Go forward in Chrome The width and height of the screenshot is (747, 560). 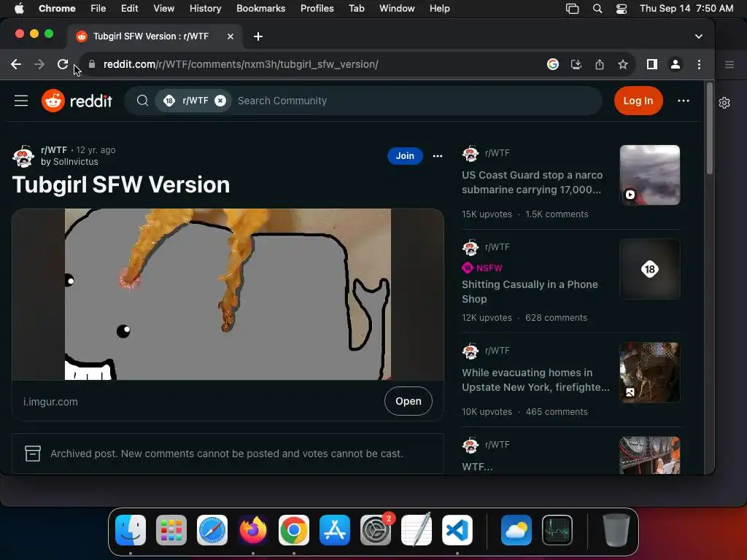39,64
